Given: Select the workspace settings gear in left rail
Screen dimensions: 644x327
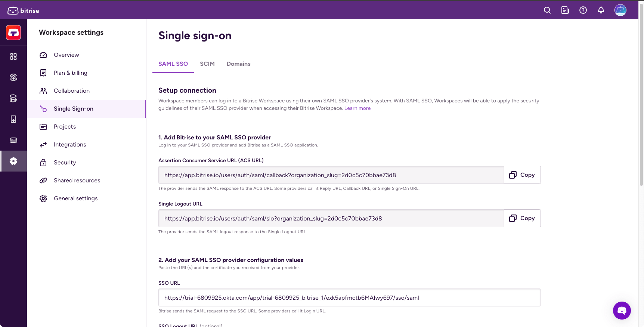Looking at the screenshot, I should [13, 161].
